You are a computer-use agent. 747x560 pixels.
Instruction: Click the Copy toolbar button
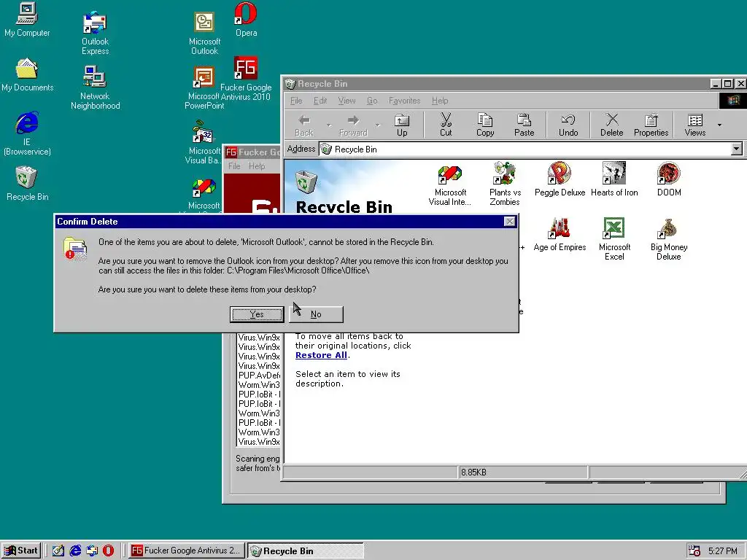pyautogui.click(x=485, y=125)
